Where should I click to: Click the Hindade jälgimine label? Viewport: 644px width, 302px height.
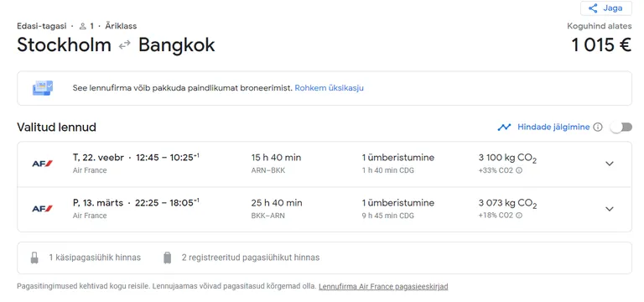[x=553, y=128]
